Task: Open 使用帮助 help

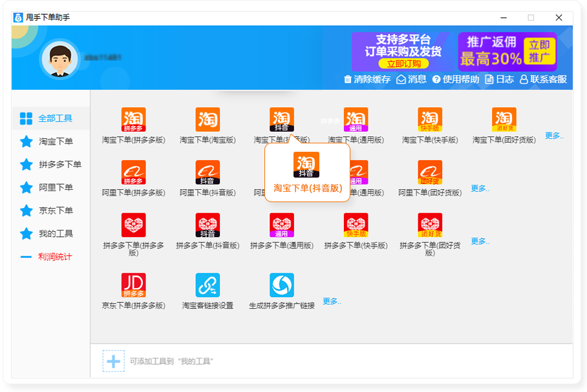Action: (456, 79)
